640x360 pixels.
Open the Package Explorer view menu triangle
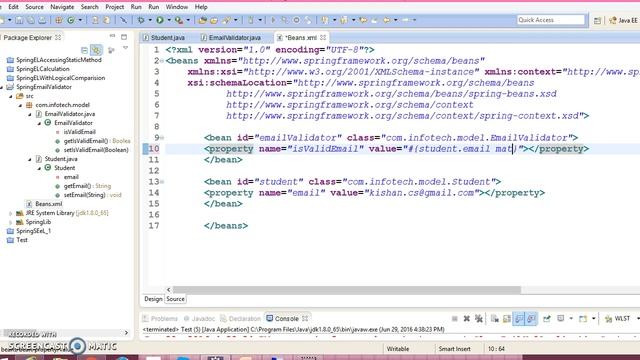pos(125,49)
